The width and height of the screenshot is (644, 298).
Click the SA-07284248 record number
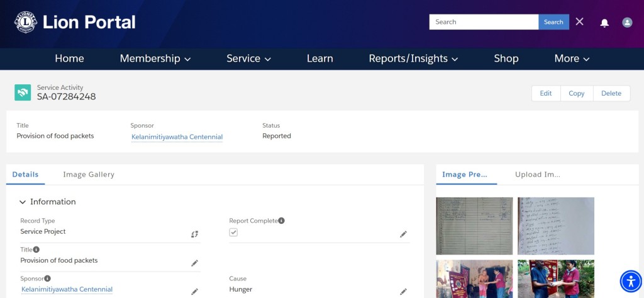coord(67,97)
